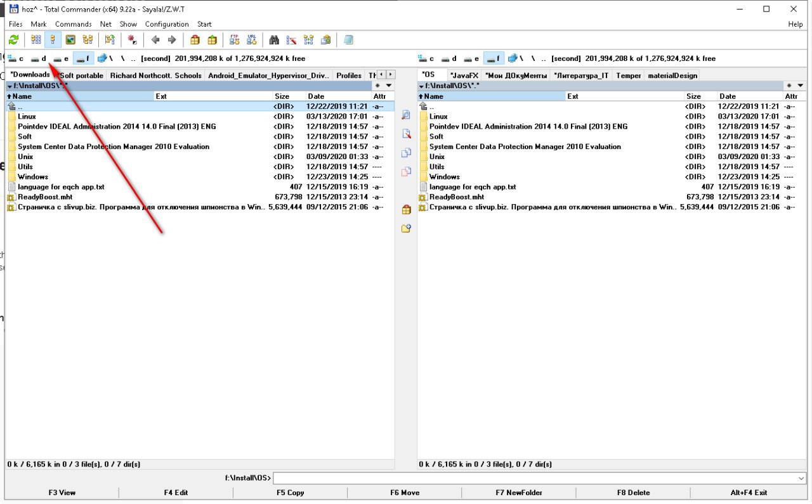
Task: Switch to thumbnail picture view icon
Action: click(70, 40)
